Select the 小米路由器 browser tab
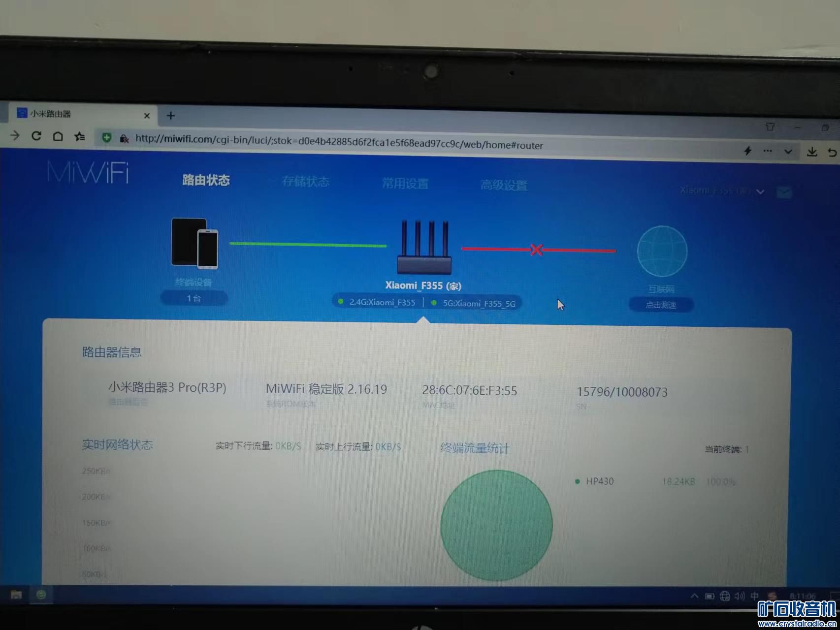The height and width of the screenshot is (630, 840). coord(83,114)
